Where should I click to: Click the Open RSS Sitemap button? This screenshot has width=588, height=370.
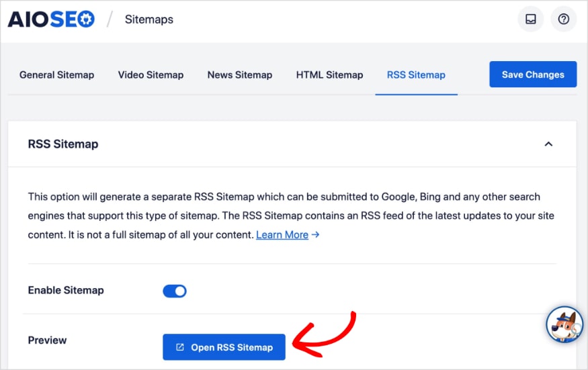click(224, 347)
